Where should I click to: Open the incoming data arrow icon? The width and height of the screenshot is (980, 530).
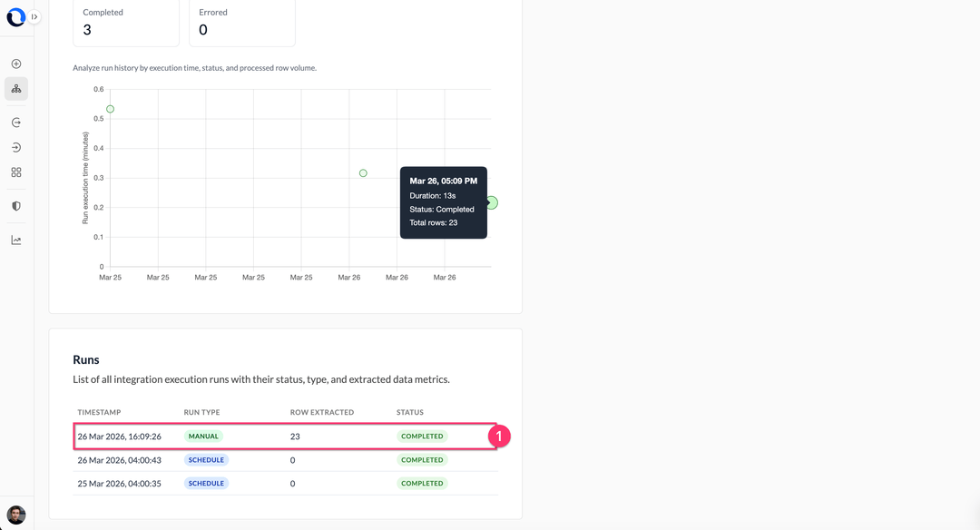tap(15, 146)
